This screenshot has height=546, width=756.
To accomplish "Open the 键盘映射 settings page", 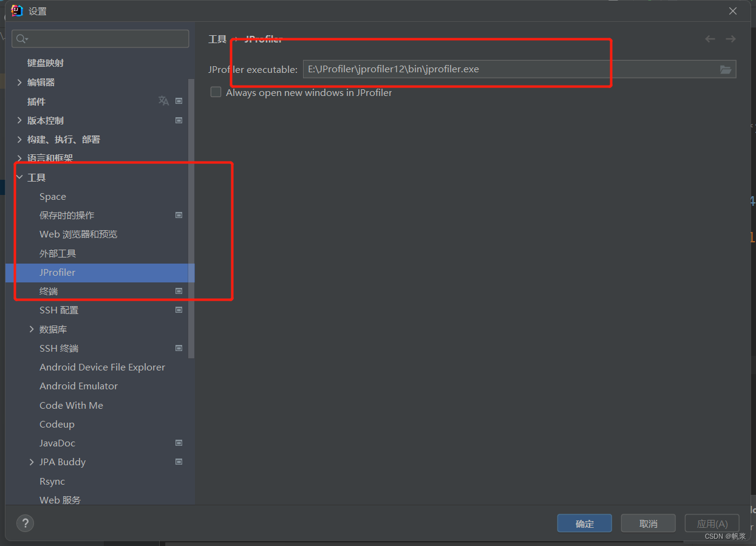I will [46, 63].
